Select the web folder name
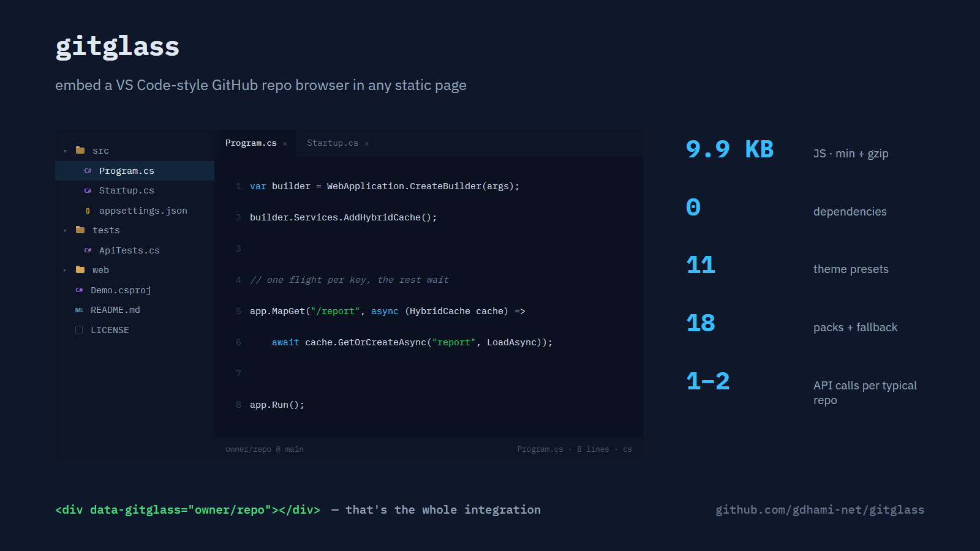980x551 pixels. tap(100, 270)
